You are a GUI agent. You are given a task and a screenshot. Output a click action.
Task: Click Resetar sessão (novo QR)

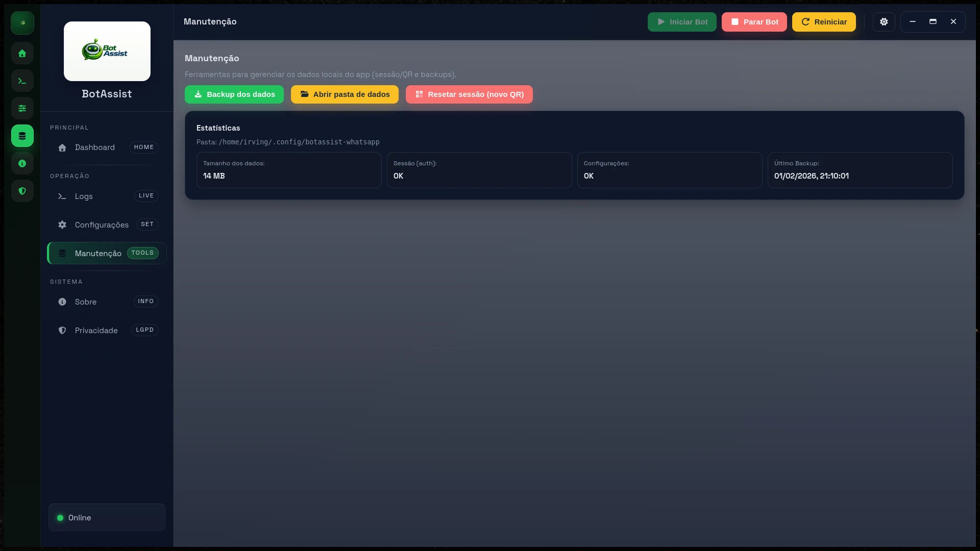(469, 94)
